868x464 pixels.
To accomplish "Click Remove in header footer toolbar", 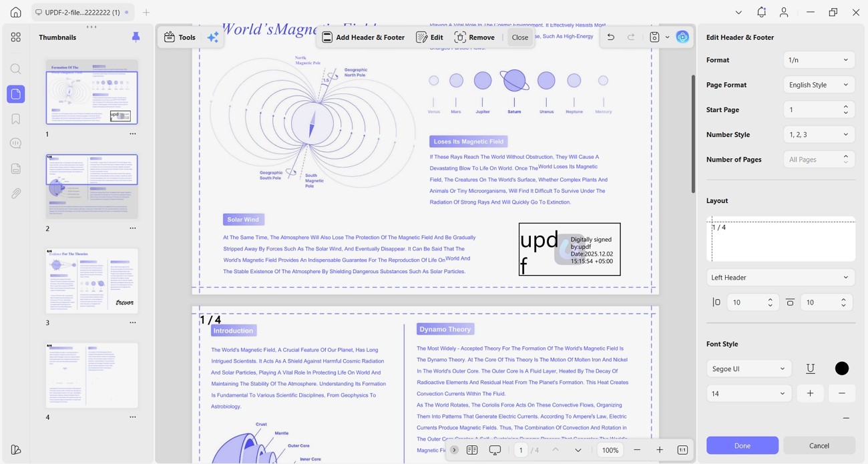I will pyautogui.click(x=475, y=37).
